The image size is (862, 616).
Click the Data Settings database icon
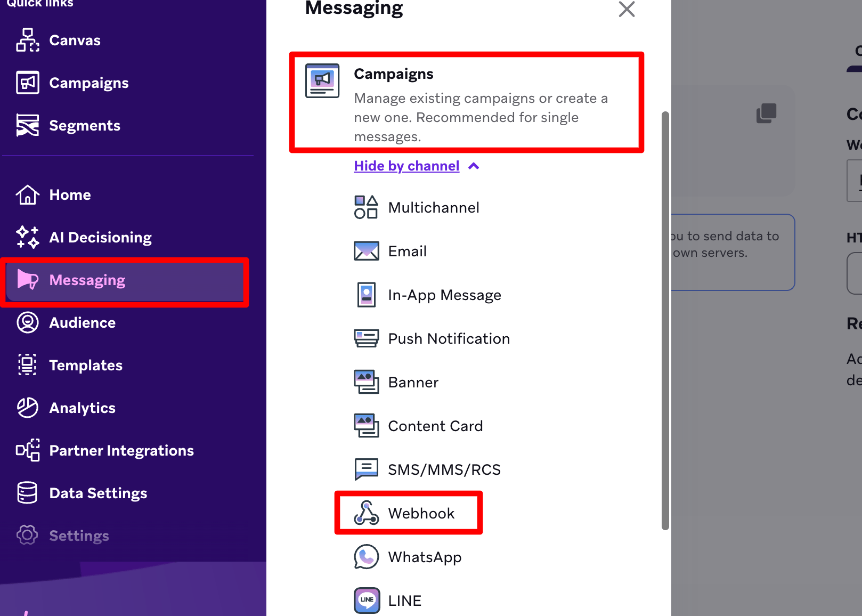(x=28, y=493)
